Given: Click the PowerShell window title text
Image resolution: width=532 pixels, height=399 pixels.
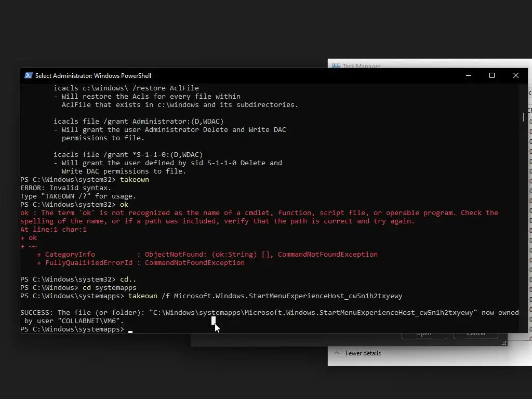Looking at the screenshot, I should tap(94, 76).
